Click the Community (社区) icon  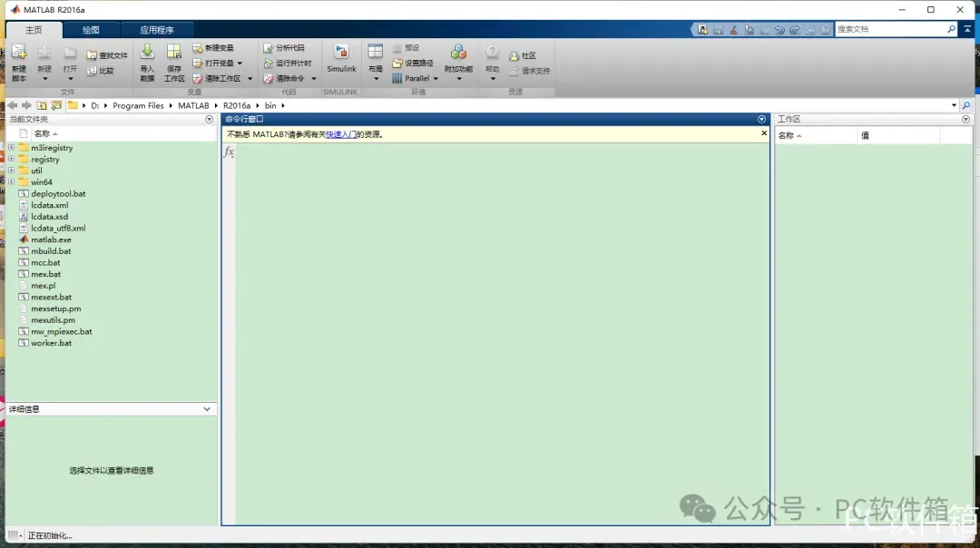514,55
